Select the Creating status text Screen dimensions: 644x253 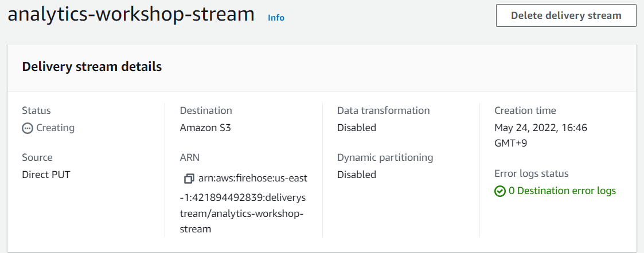pos(55,128)
